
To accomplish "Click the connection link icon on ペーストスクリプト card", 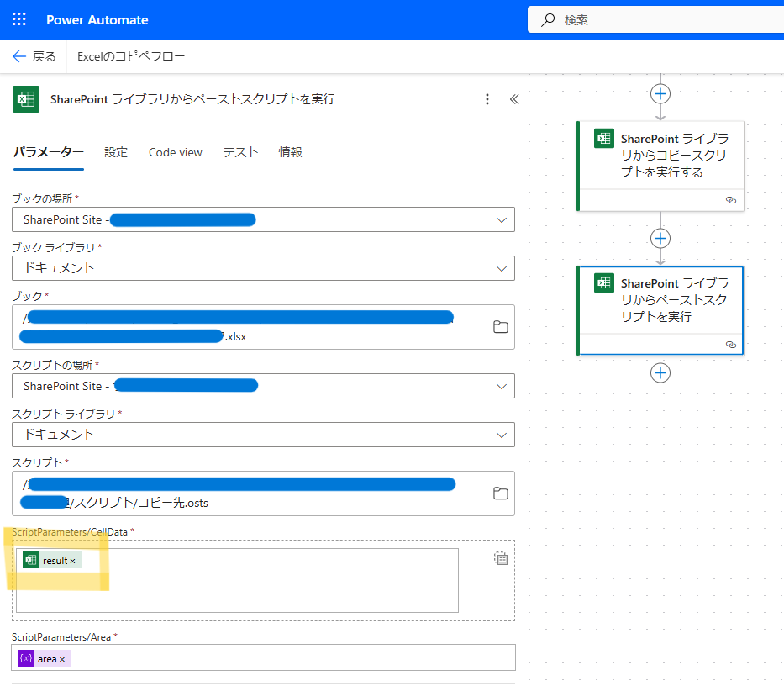I will pyautogui.click(x=731, y=345).
